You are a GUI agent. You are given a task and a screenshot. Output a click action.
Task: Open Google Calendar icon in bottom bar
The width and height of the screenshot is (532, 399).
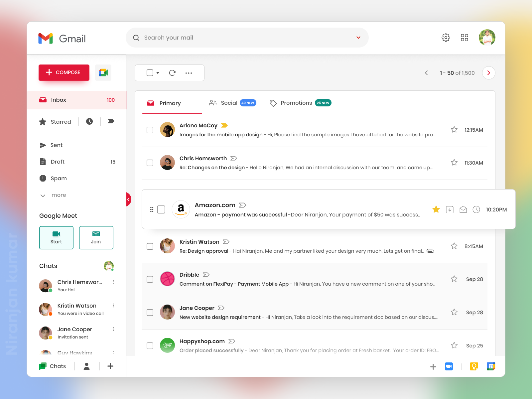[x=491, y=366]
